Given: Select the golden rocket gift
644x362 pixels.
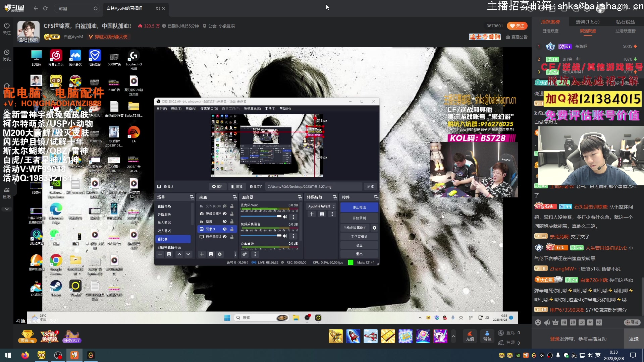Looking at the screenshot, I should [x=335, y=336].
